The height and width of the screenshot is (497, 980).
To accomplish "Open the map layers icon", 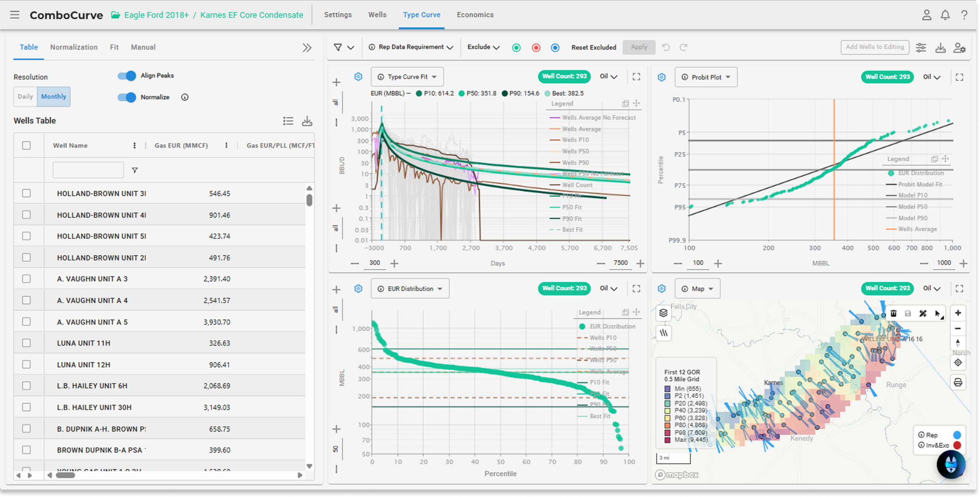I will 663,313.
